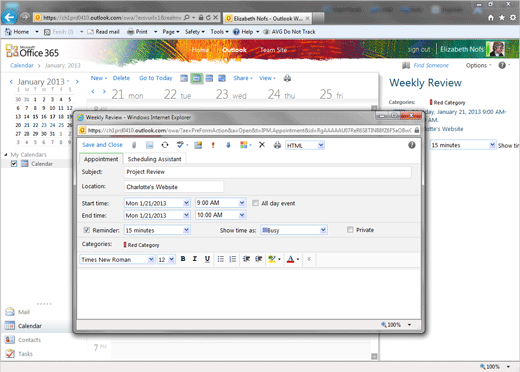This screenshot has width=520, height=372.
Task: Set low importance with blue down arrow
Action: pos(228,145)
